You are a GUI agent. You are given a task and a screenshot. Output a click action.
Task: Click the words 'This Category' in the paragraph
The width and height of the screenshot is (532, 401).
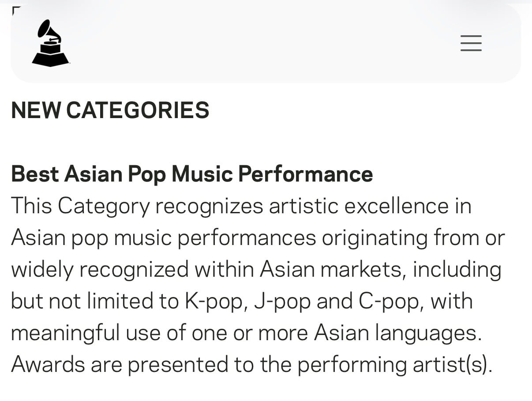tap(80, 206)
